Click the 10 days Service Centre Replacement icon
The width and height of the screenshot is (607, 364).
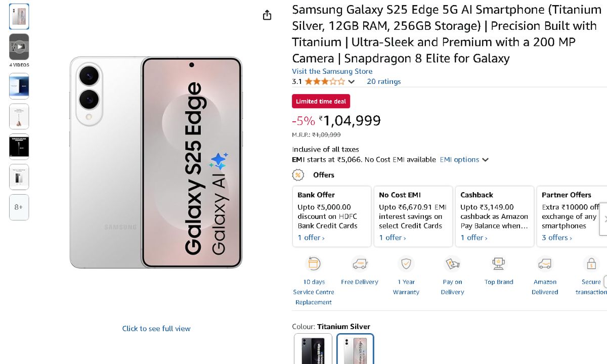pos(314,264)
